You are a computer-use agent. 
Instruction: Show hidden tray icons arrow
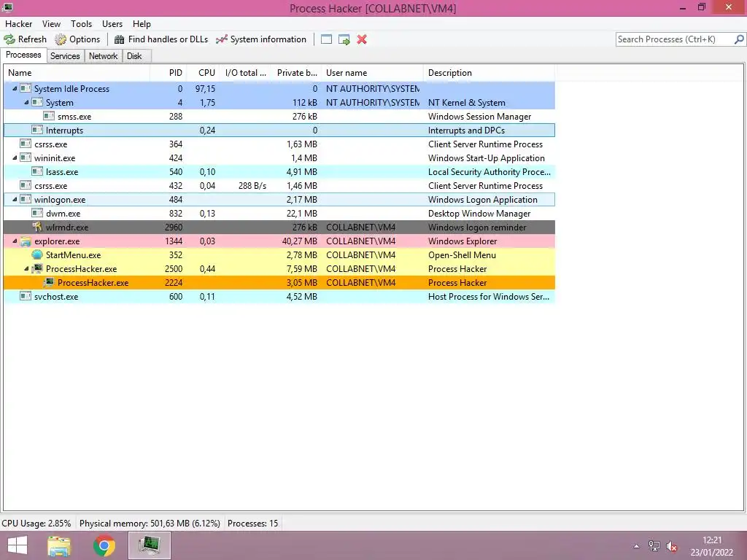[636, 546]
